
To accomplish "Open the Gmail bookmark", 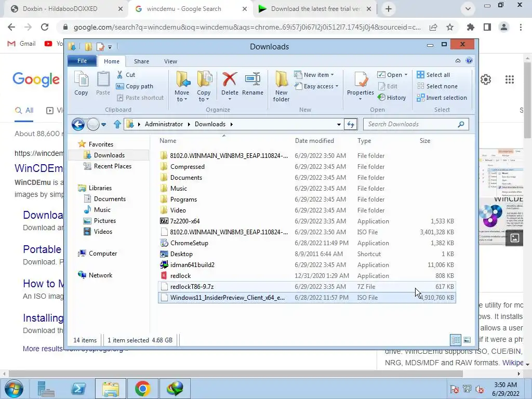I will click(22, 44).
